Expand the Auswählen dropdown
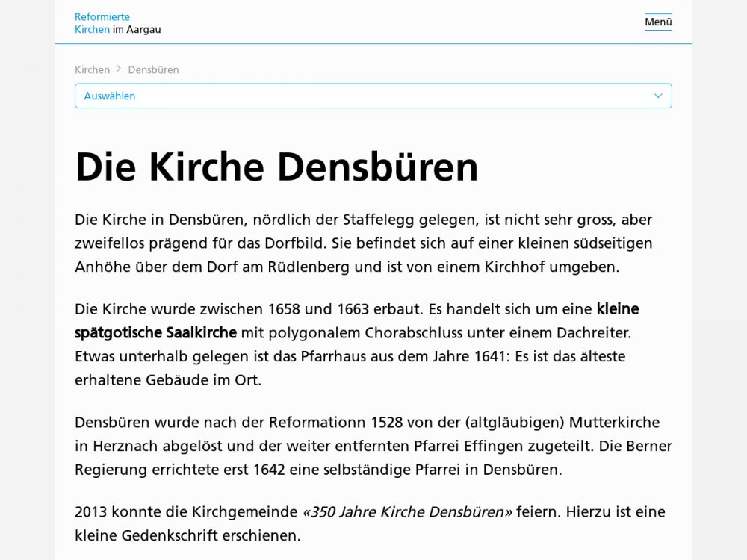The width and height of the screenshot is (747, 560). pyautogui.click(x=373, y=96)
